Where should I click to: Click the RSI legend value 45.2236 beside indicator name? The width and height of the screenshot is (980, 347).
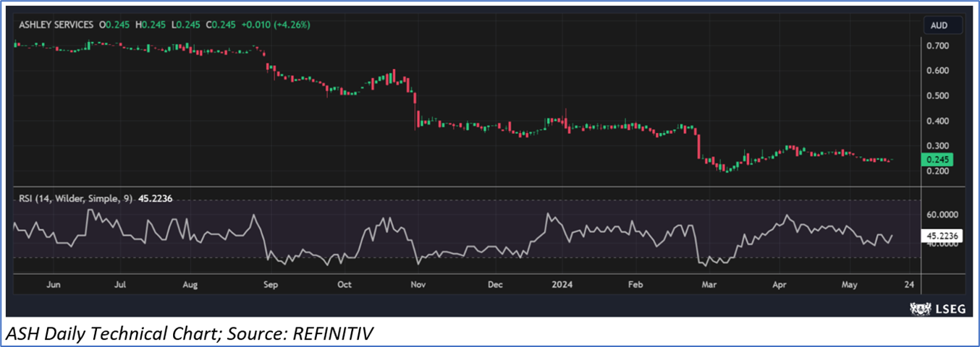pyautogui.click(x=154, y=198)
